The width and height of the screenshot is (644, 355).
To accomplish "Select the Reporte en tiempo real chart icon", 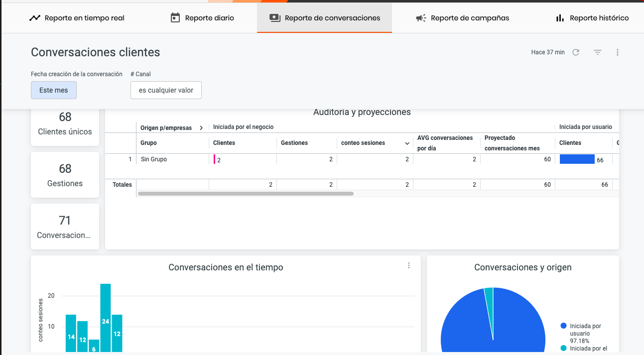I will (x=34, y=17).
